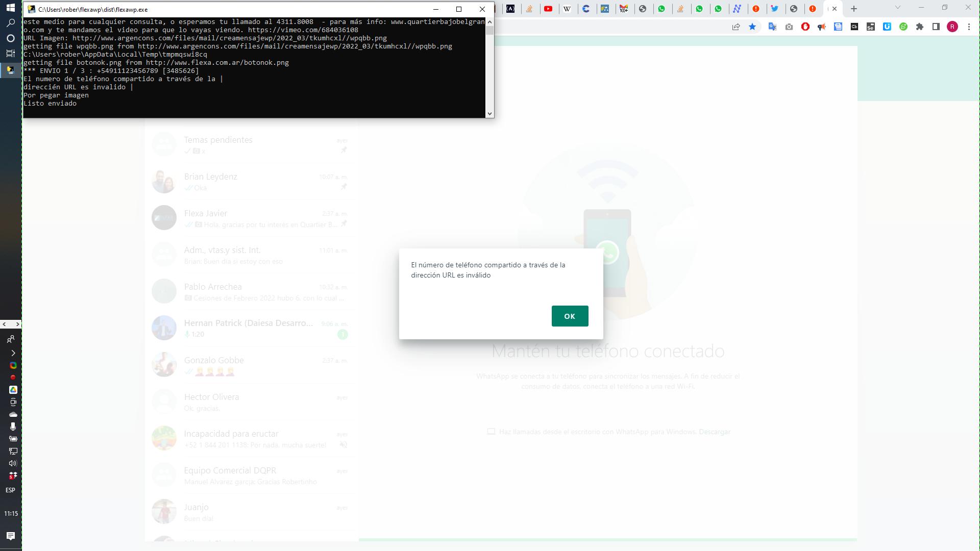The width and height of the screenshot is (980, 551).
Task: Click the colorful circular tray icon
Action: click(x=13, y=365)
